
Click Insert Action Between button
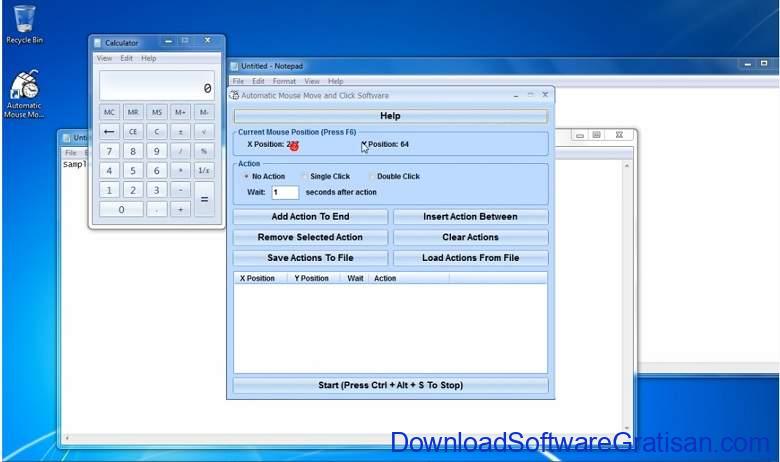(471, 217)
